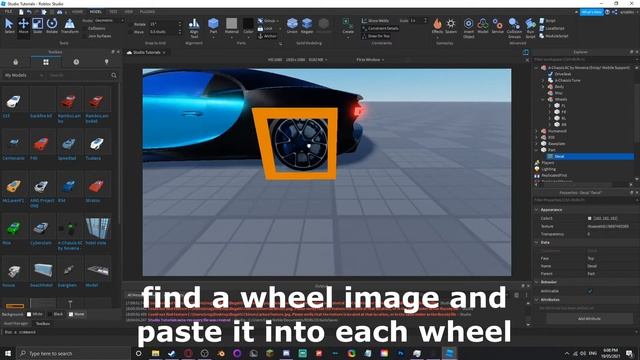Insert a Script from ribbon
This screenshot has height=360, width=640.
click(x=548, y=20)
